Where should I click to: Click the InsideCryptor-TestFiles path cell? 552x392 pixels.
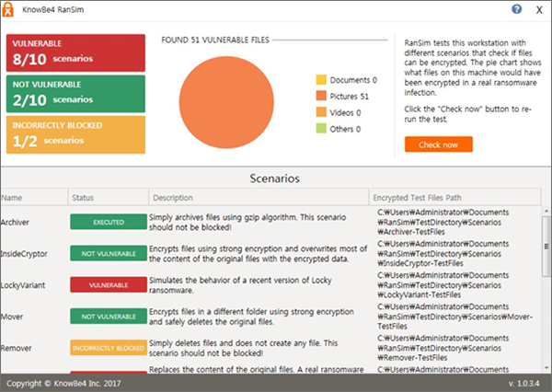click(x=443, y=253)
